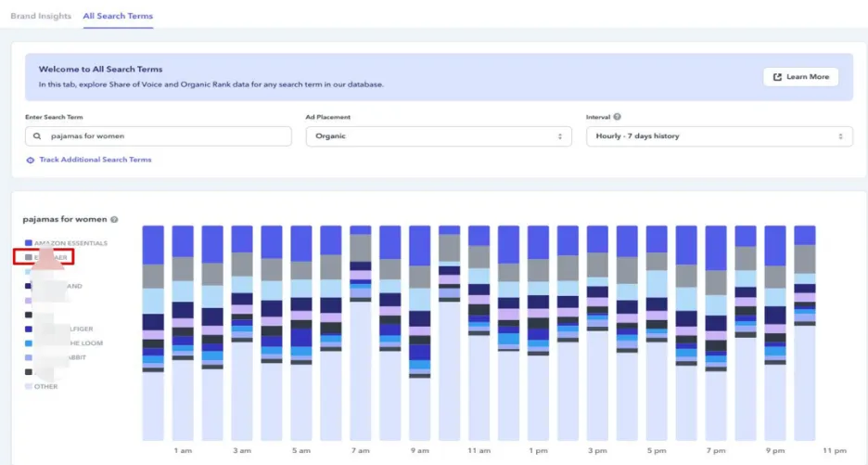Click the Learn More button

pos(800,77)
